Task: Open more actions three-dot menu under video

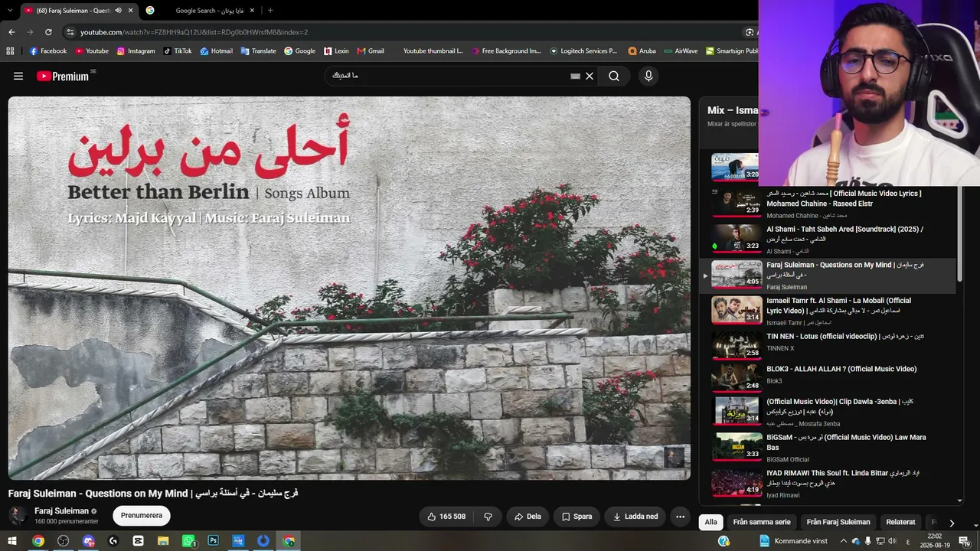Action: 680,517
